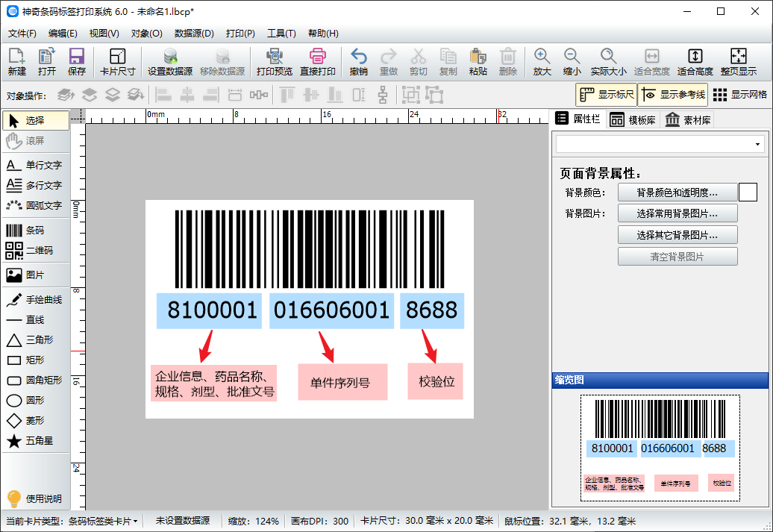
Task: Select the 菱形 diamond tool
Action: [35, 421]
